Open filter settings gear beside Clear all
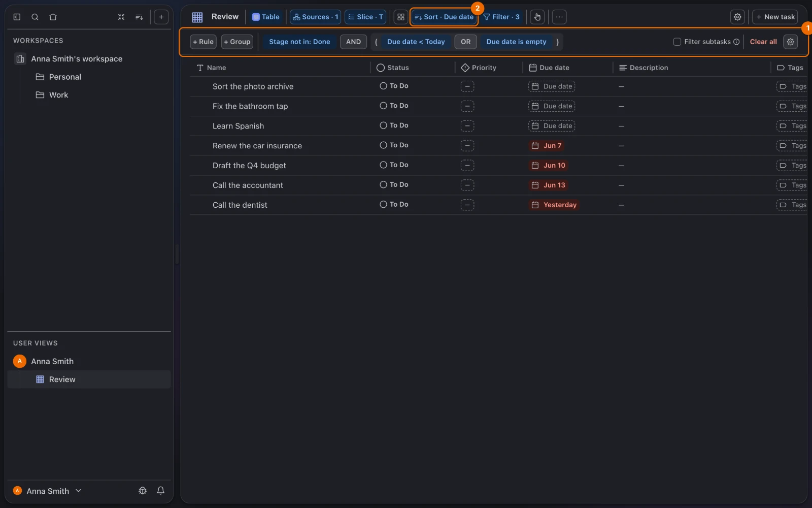812x508 pixels. pyautogui.click(x=790, y=42)
